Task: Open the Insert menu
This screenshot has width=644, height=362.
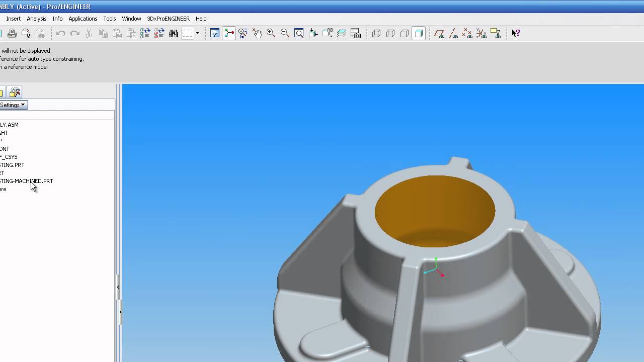Action: point(14,19)
